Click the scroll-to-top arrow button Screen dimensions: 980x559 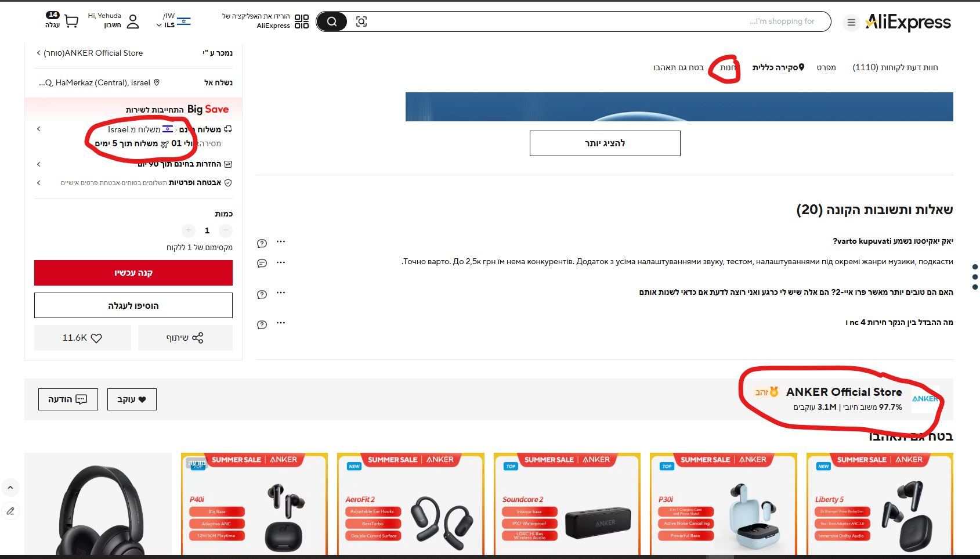(x=10, y=488)
